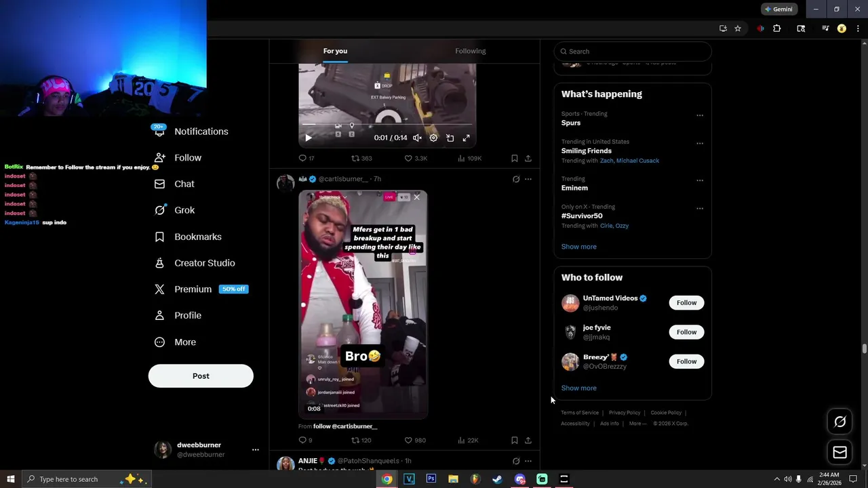Open Chrome media controls icon
868x488 pixels.
[x=825, y=28]
